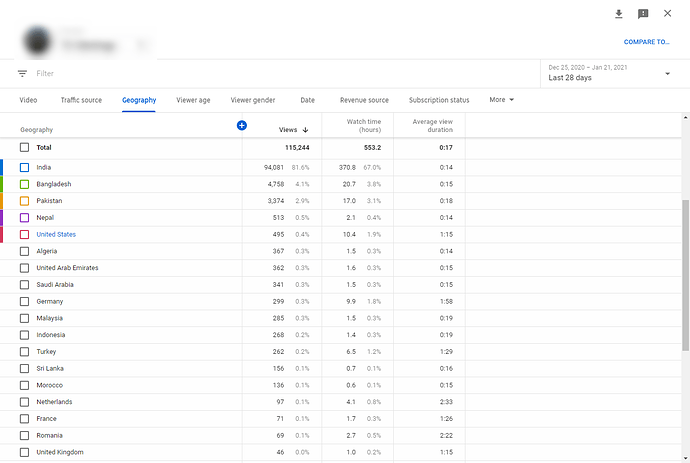Download the analytics report

tap(618, 14)
